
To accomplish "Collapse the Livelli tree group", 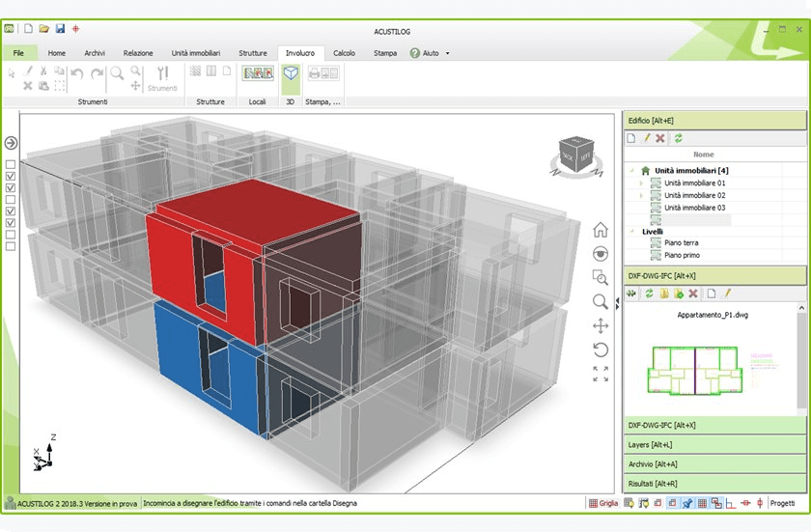I will (631, 232).
